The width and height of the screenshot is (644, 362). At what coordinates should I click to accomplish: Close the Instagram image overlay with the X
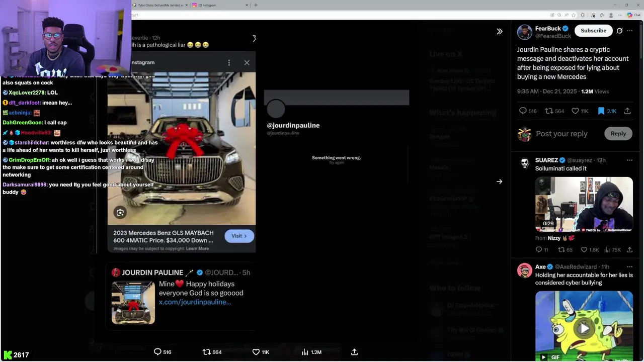pyautogui.click(x=247, y=63)
